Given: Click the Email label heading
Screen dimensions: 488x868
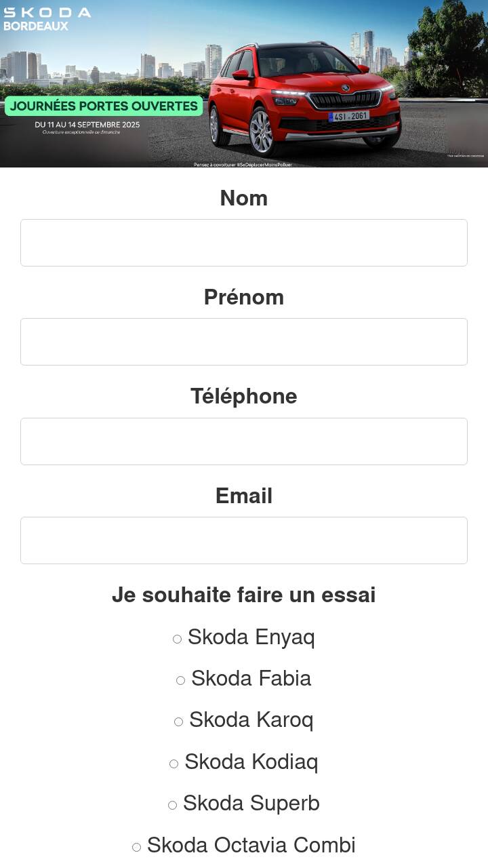Looking at the screenshot, I should click(244, 496).
